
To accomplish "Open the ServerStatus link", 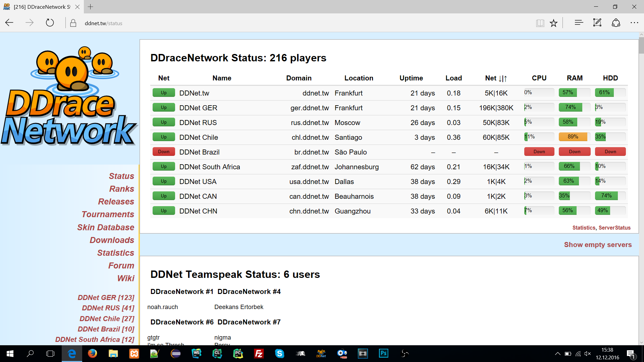I will click(614, 228).
